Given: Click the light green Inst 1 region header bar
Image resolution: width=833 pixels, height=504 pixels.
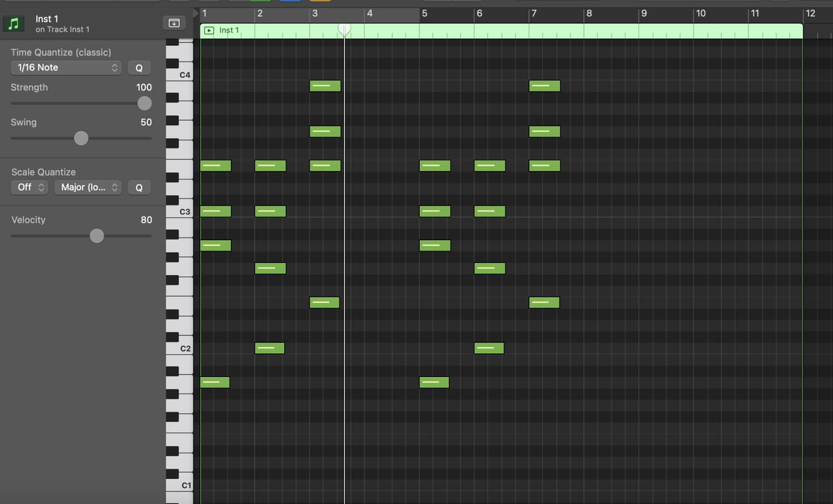Looking at the screenshot, I should tap(501, 31).
